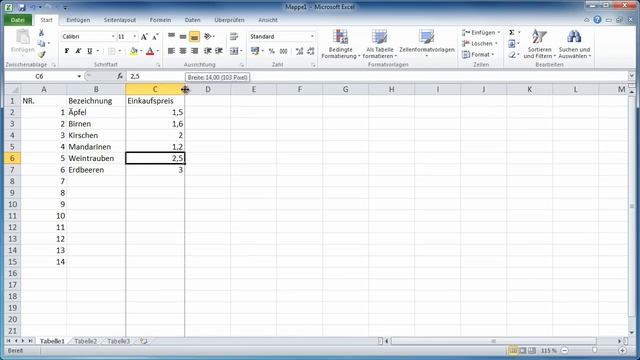Click the accounting currency format icon
Screen dimensions: 640x360
tap(255, 51)
